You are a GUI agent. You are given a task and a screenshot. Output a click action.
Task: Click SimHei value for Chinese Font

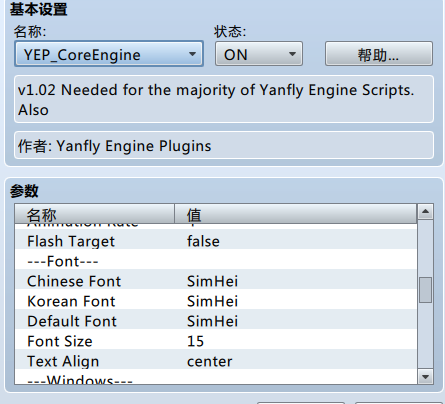tap(212, 281)
